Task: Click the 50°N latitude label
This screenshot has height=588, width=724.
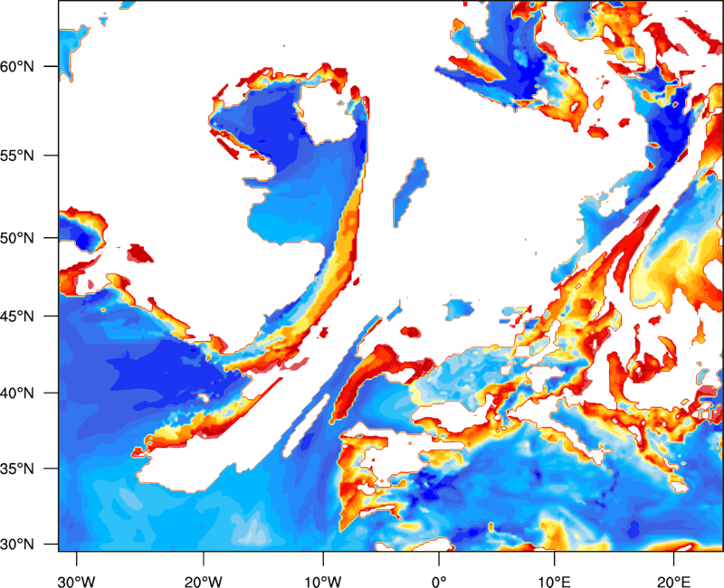Action: (x=17, y=238)
